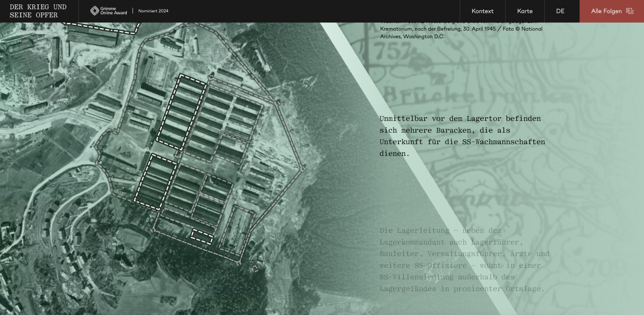Click the paragraph starting 'Unmittelbar vor dem Lagertor'
The width and height of the screenshot is (644, 315).
(x=462, y=136)
